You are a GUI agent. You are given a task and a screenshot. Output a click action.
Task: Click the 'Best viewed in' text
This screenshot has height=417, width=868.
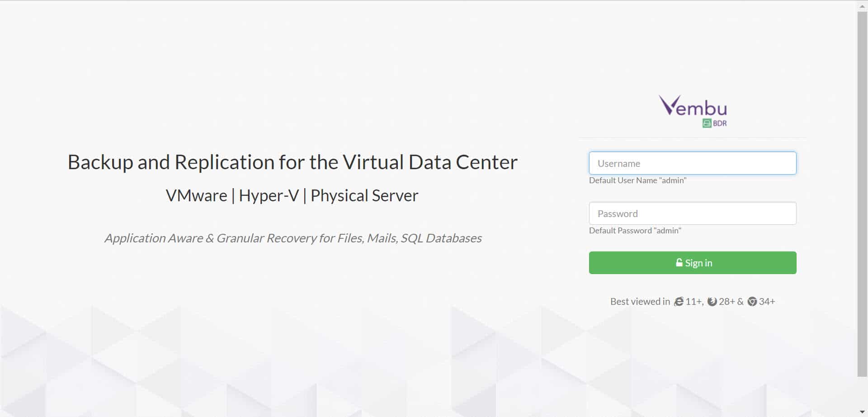tap(640, 302)
